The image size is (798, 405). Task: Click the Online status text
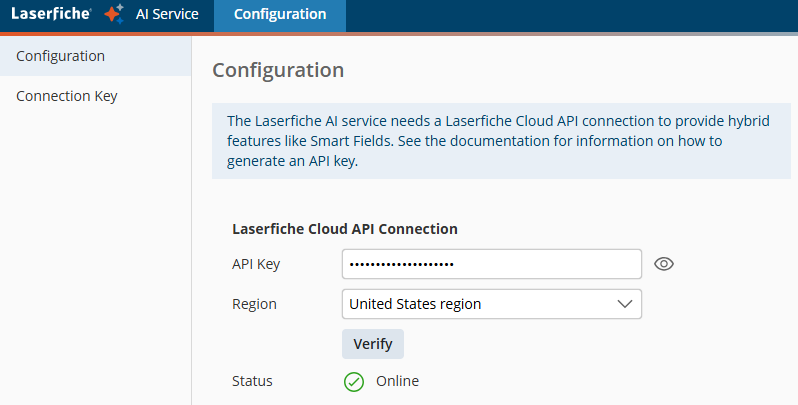(x=397, y=381)
